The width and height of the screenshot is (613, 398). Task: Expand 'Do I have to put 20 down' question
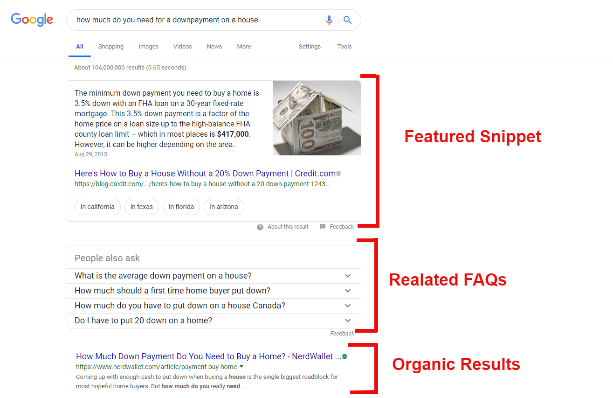tap(214, 321)
